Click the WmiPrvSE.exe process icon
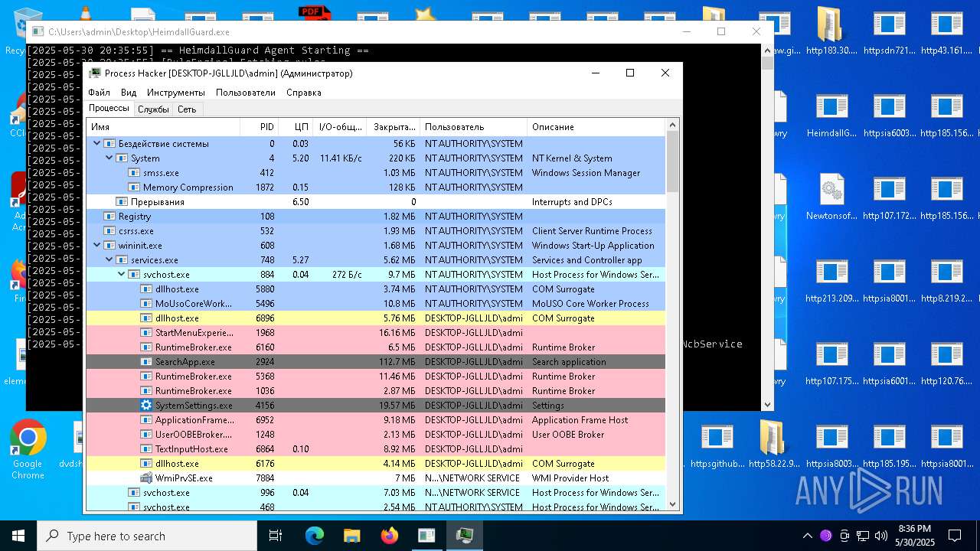Viewport: 980px width, 551px height. tap(146, 478)
